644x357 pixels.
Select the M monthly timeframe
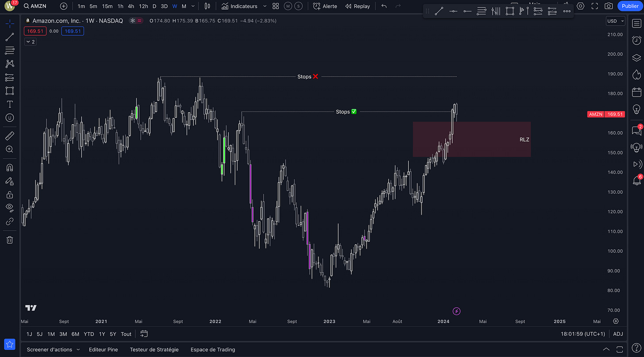[184, 6]
